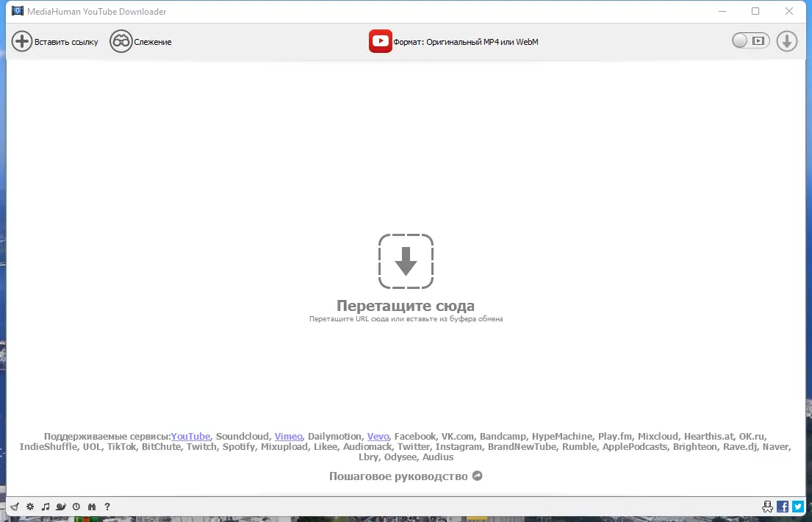
Task: Start downloads with the circled arrow button
Action: (786, 41)
